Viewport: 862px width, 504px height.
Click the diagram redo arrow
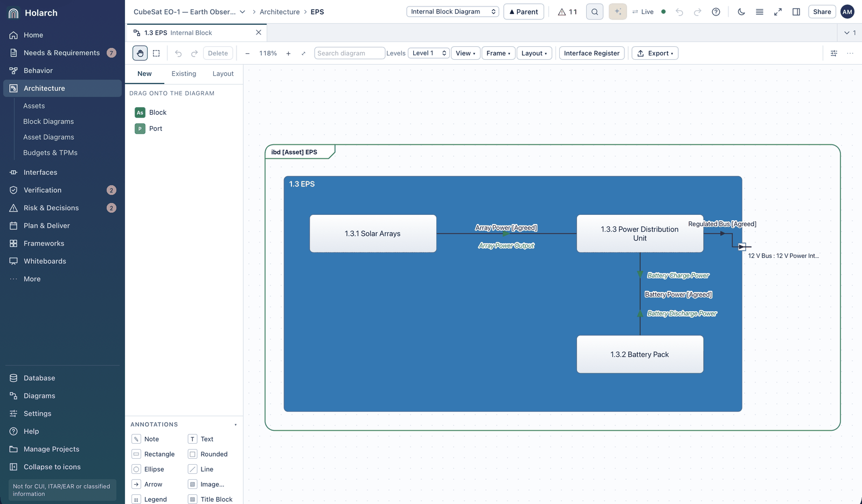point(194,53)
